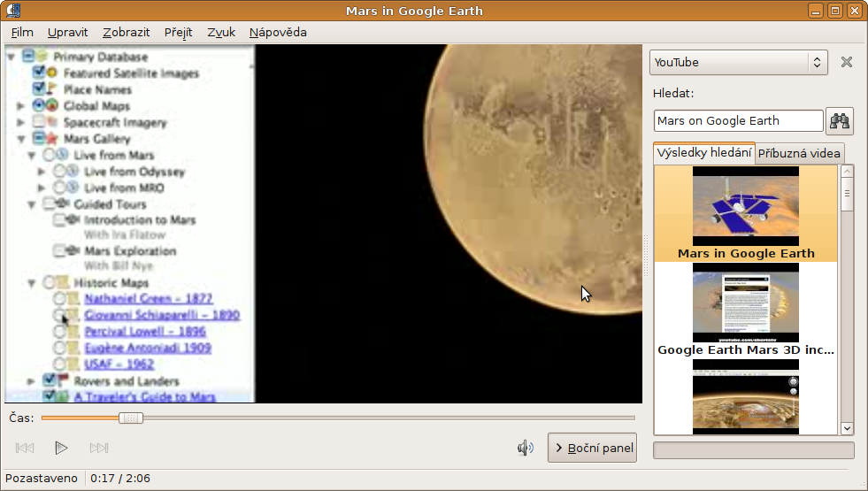
Task: Click the Hledat search input field
Action: pyautogui.click(x=738, y=120)
